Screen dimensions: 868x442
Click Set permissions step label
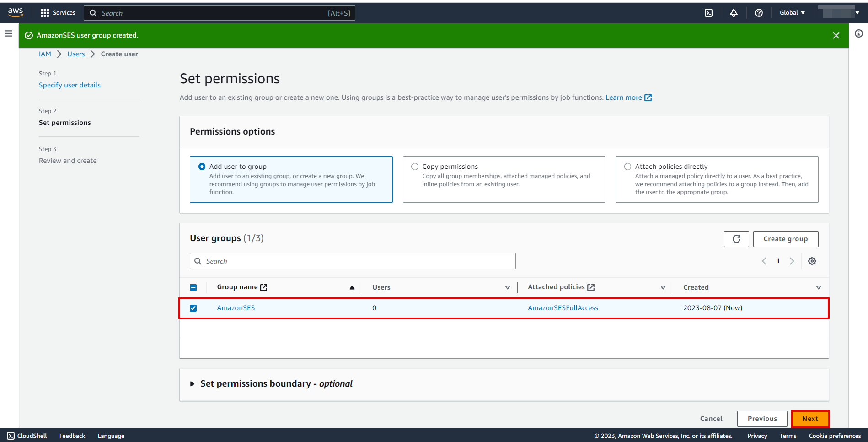point(65,123)
